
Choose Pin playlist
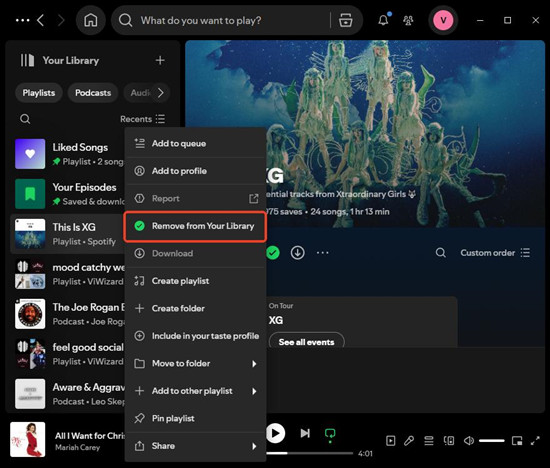195,418
